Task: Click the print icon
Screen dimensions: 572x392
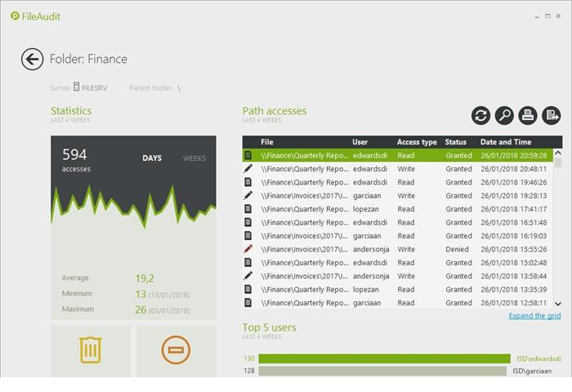Action: pyautogui.click(x=528, y=116)
